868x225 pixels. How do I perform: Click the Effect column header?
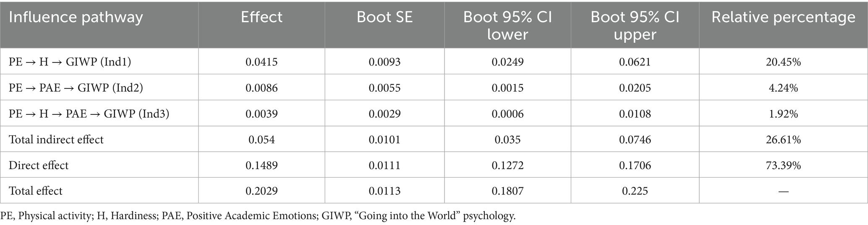pos(261,17)
